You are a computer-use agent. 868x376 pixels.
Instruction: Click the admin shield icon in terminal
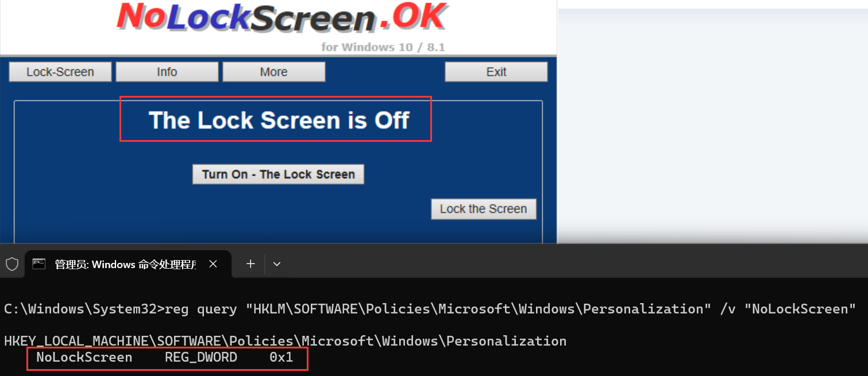(12, 264)
